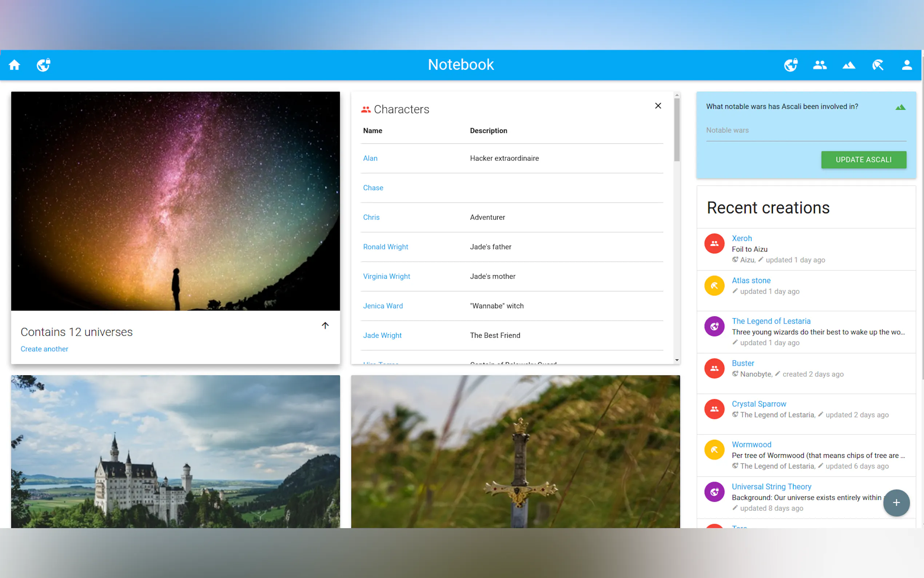
Task: Open the floating plus creation button
Action: coord(896,503)
